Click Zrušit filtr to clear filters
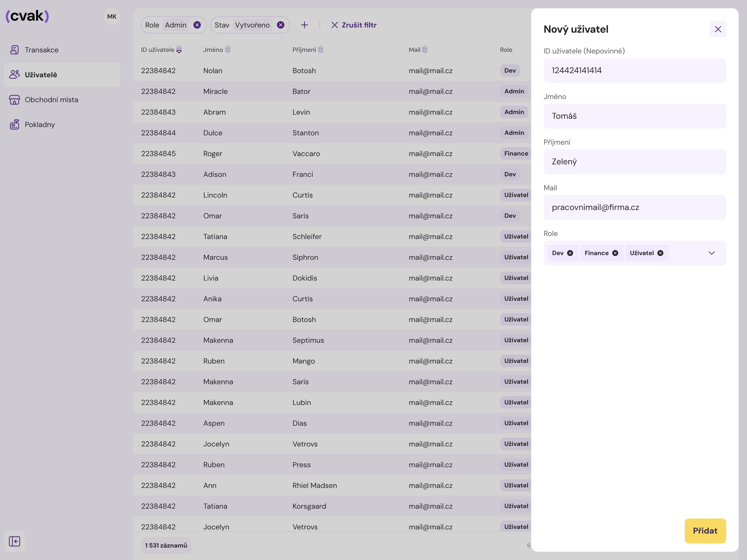This screenshot has height=560, width=747. point(354,25)
